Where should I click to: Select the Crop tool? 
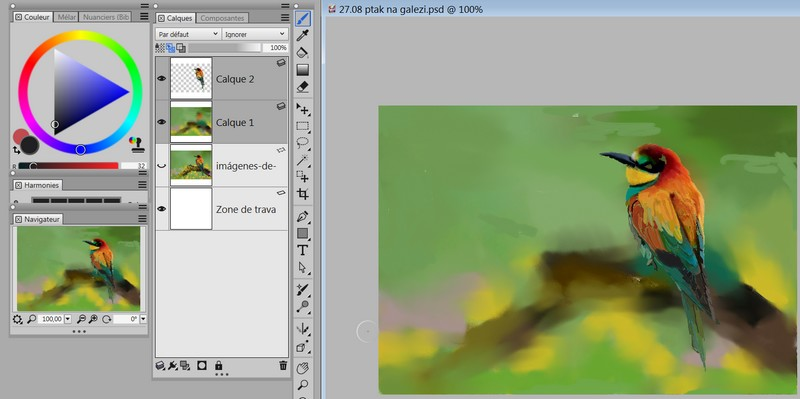[x=303, y=194]
